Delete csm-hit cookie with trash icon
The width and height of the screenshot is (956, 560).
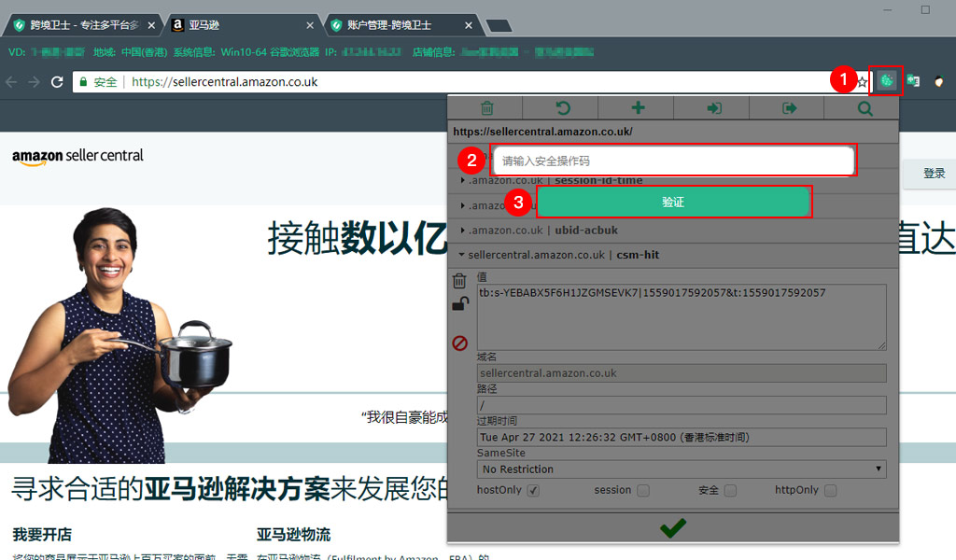(459, 280)
